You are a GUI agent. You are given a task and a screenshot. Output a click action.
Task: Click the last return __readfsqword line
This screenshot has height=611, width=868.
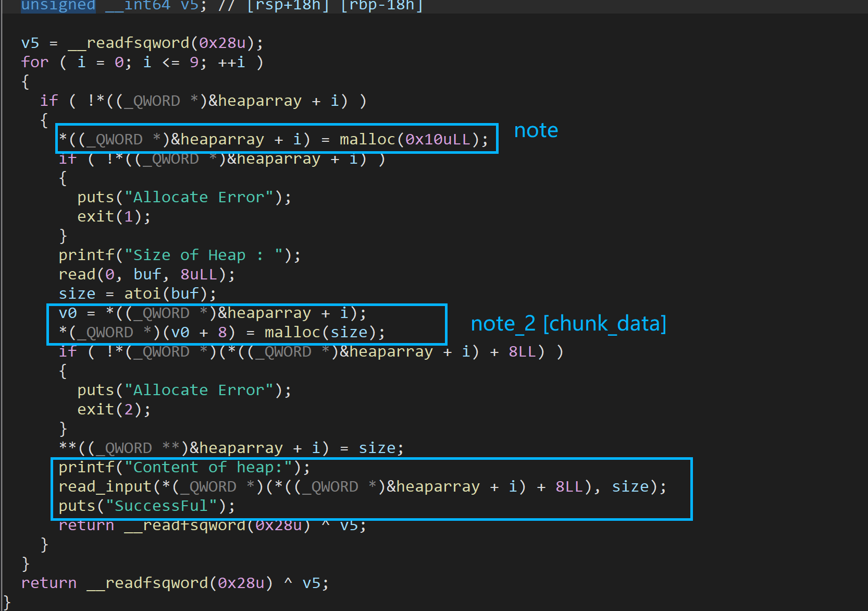click(175, 583)
